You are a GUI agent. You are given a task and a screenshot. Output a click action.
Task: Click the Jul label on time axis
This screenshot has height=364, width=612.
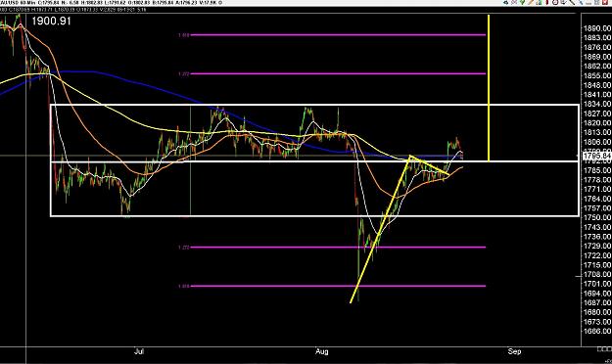pyautogui.click(x=139, y=351)
